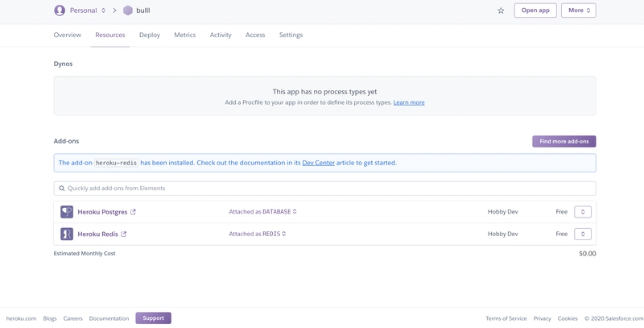Click the 2020 Salesforce.com copyright text
This screenshot has height=328, width=644.
613,318
